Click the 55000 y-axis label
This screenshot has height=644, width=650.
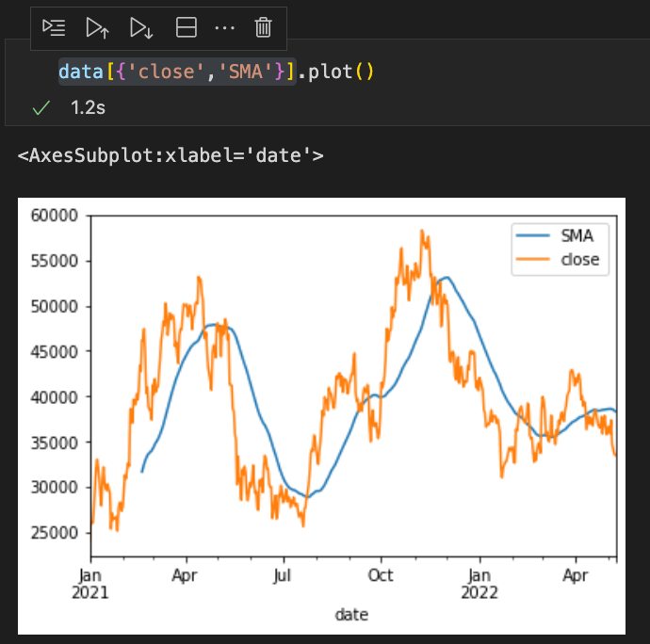(x=55, y=261)
